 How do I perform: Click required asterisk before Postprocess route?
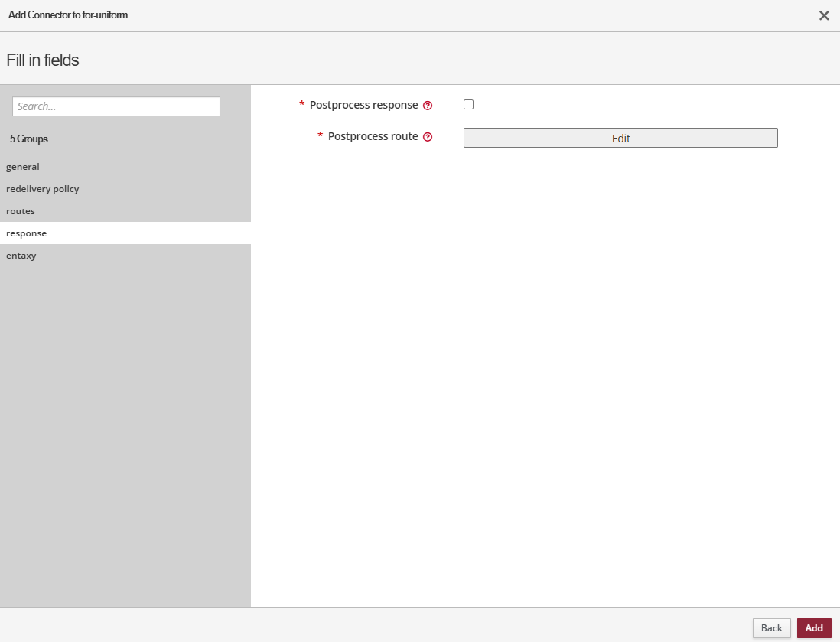(320, 136)
